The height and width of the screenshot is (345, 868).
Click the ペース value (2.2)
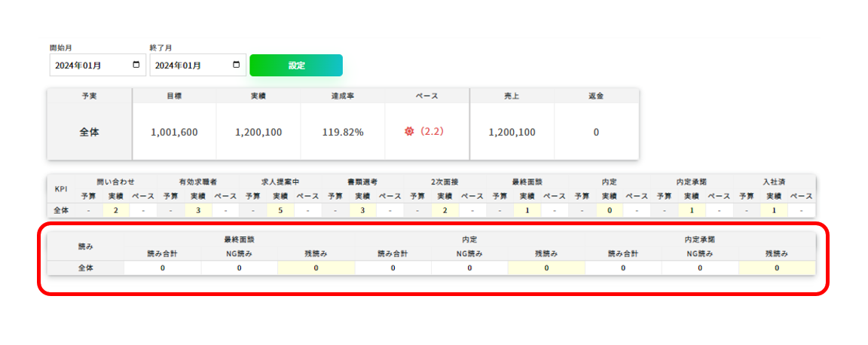(x=431, y=132)
